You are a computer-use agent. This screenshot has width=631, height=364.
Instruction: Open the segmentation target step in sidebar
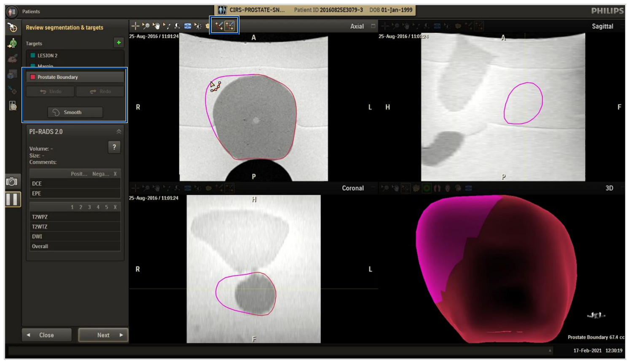[x=13, y=28]
